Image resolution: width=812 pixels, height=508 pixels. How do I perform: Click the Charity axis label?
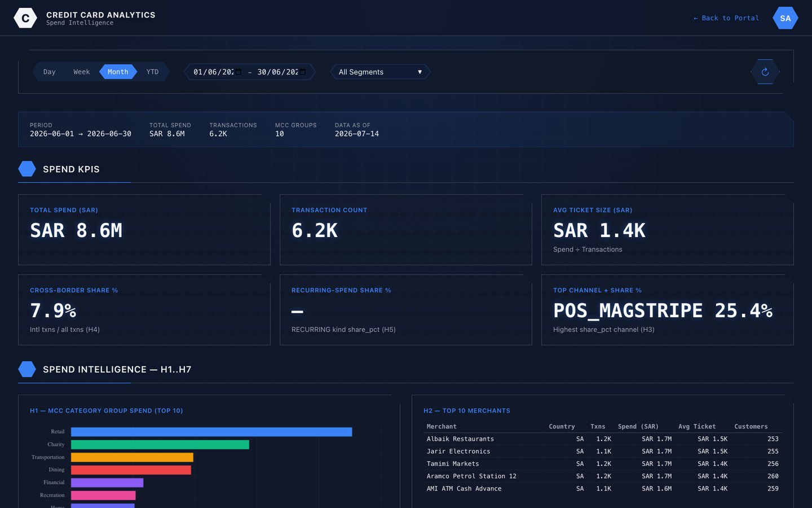tap(56, 445)
